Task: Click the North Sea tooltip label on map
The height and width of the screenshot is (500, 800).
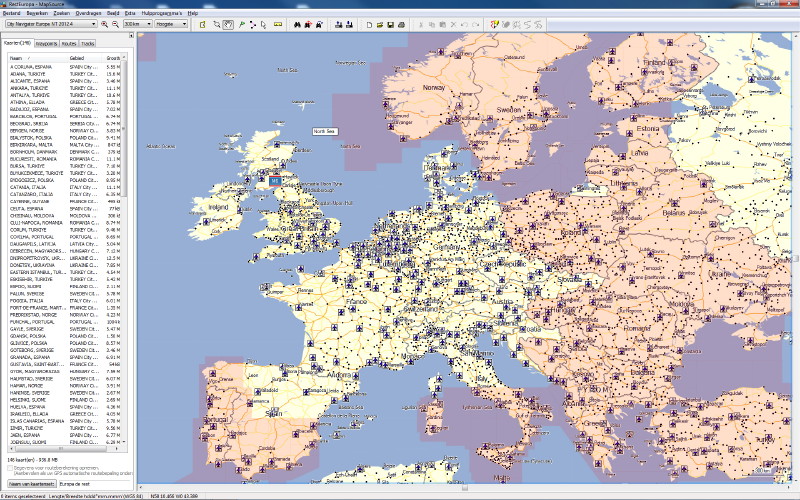Action: click(324, 132)
